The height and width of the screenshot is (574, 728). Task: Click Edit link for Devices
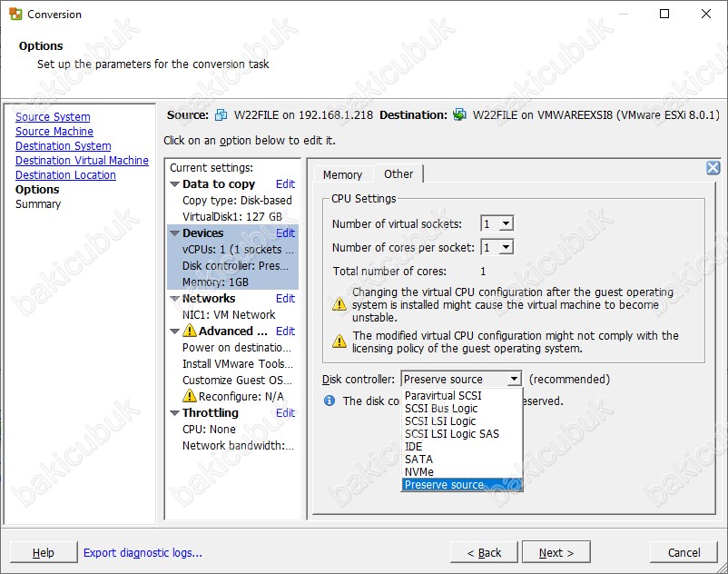pyautogui.click(x=285, y=233)
